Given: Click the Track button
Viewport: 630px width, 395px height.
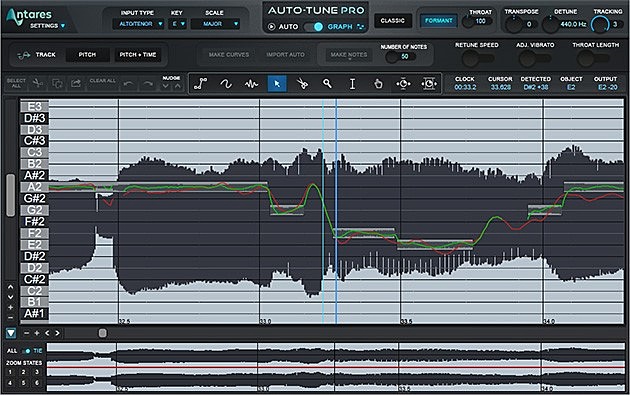Looking at the screenshot, I should point(37,55).
